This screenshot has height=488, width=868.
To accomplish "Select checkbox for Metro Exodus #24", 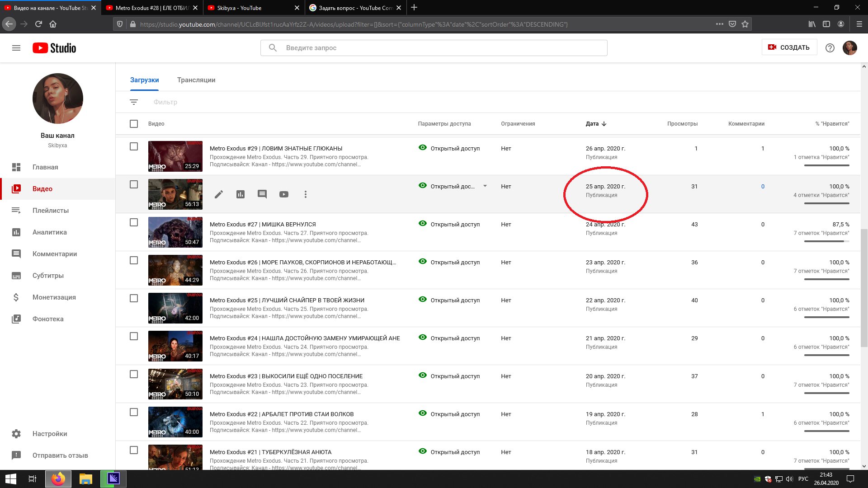I will (x=134, y=336).
